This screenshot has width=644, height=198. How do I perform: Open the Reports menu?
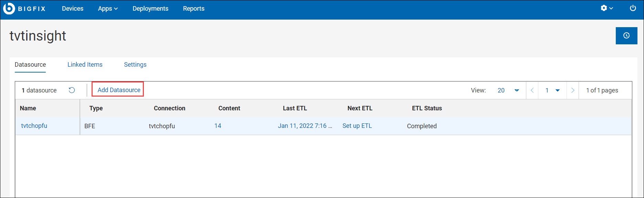point(194,9)
